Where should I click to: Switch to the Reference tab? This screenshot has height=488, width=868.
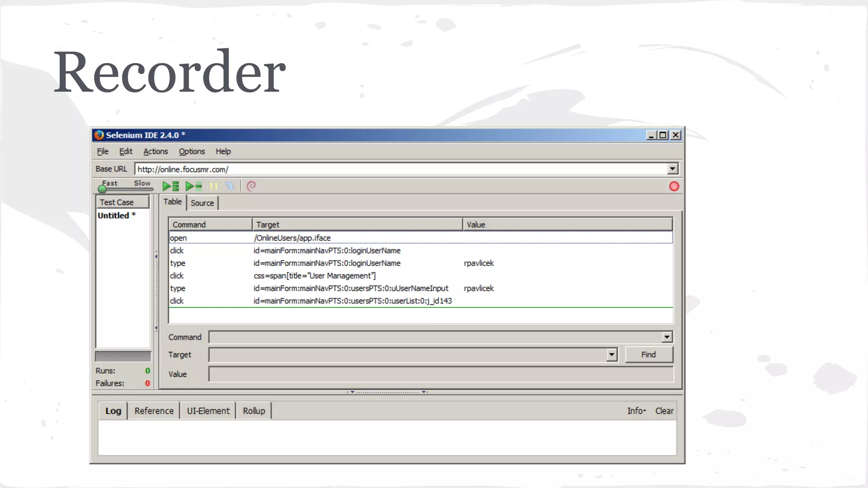(x=154, y=411)
